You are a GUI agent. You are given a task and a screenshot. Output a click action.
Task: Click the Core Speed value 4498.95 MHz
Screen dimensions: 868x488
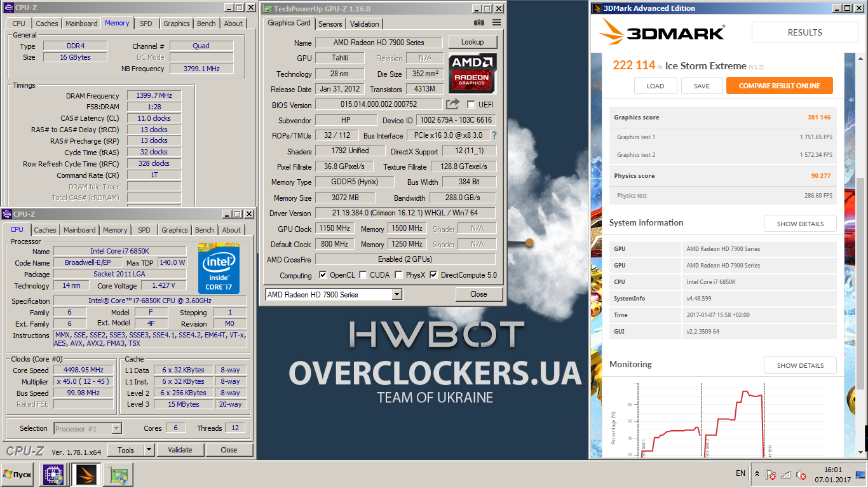point(83,370)
